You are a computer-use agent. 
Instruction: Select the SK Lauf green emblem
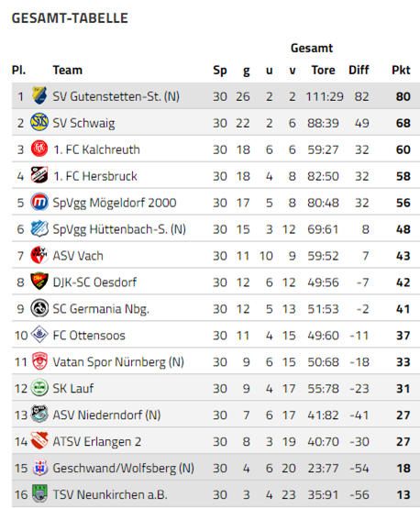(x=39, y=388)
